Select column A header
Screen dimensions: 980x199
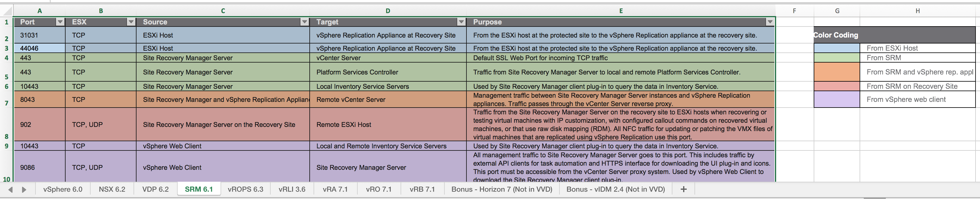click(x=40, y=11)
